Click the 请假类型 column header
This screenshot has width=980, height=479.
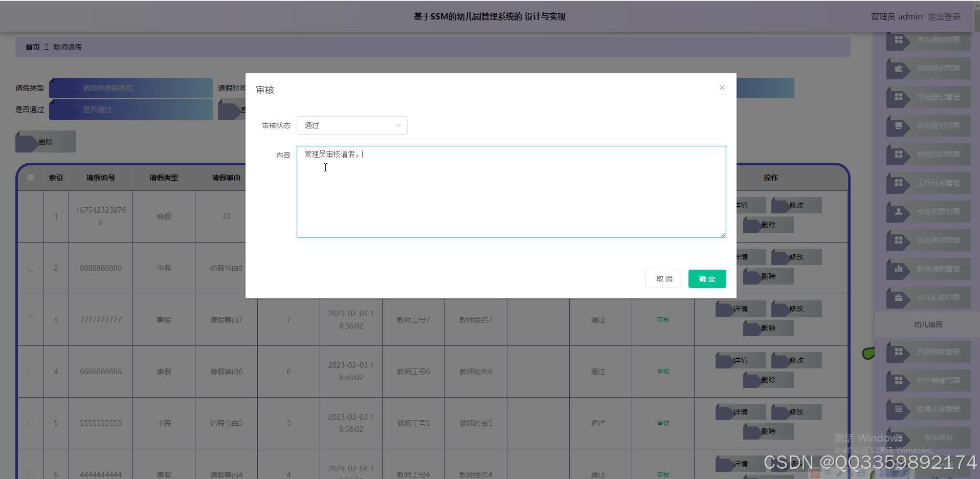click(x=164, y=178)
